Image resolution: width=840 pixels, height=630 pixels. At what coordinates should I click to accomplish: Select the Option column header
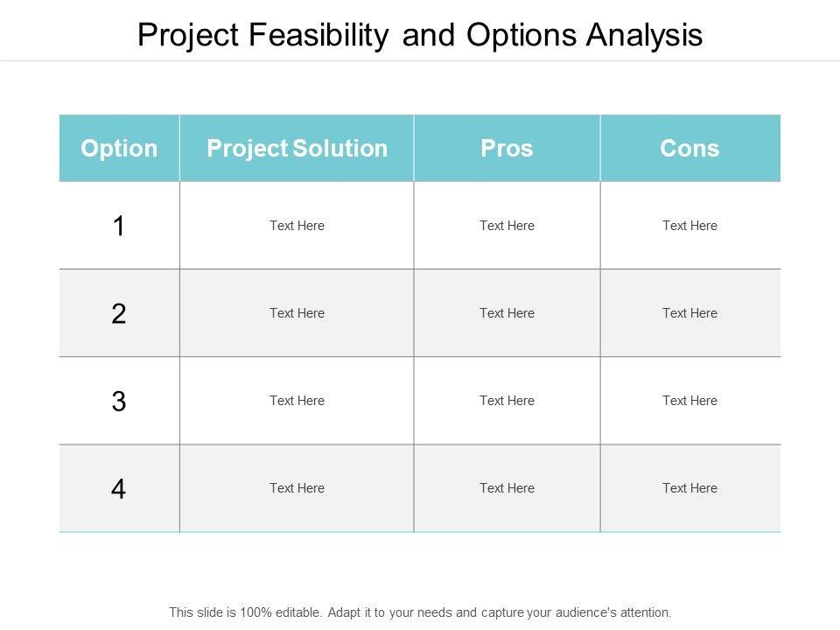(119, 149)
